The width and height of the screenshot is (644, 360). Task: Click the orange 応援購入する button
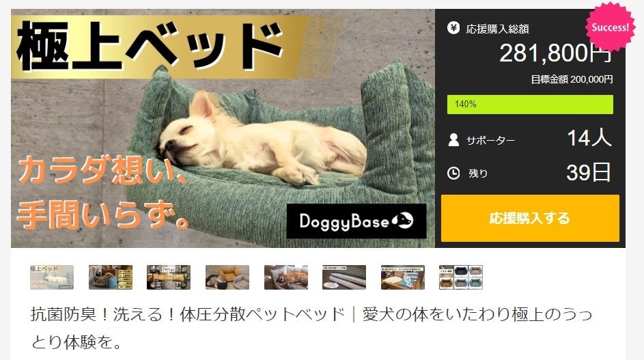click(x=530, y=218)
